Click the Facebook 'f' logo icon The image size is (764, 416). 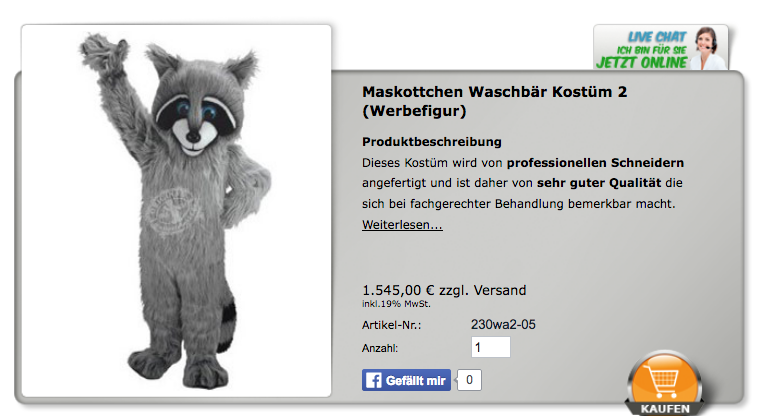tap(374, 380)
